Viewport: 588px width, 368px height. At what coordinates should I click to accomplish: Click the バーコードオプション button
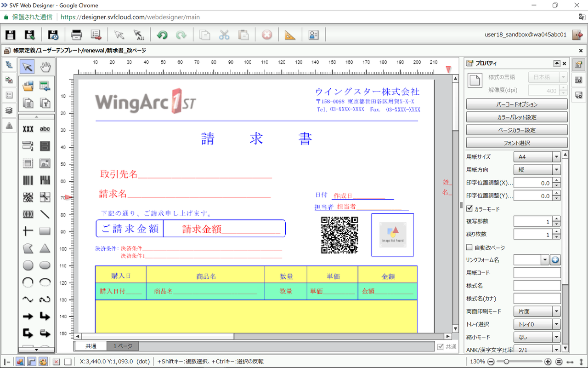click(x=517, y=104)
